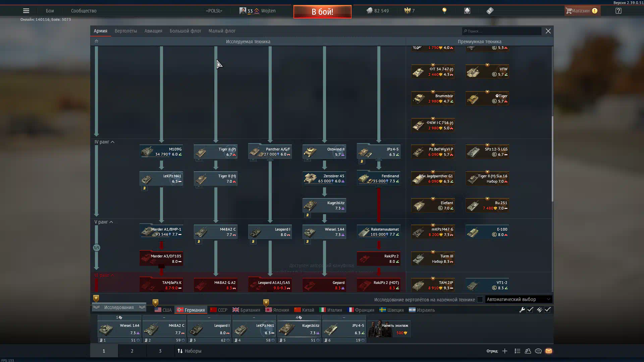Image resolution: width=644 pixels, height=362 pixels.
Task: Select the Marder A1/BMP-1 group
Action: point(161,232)
